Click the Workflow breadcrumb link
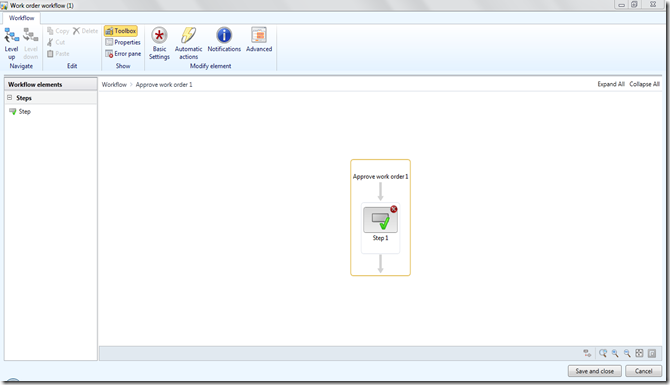This screenshot has height=385, width=670. tap(114, 85)
